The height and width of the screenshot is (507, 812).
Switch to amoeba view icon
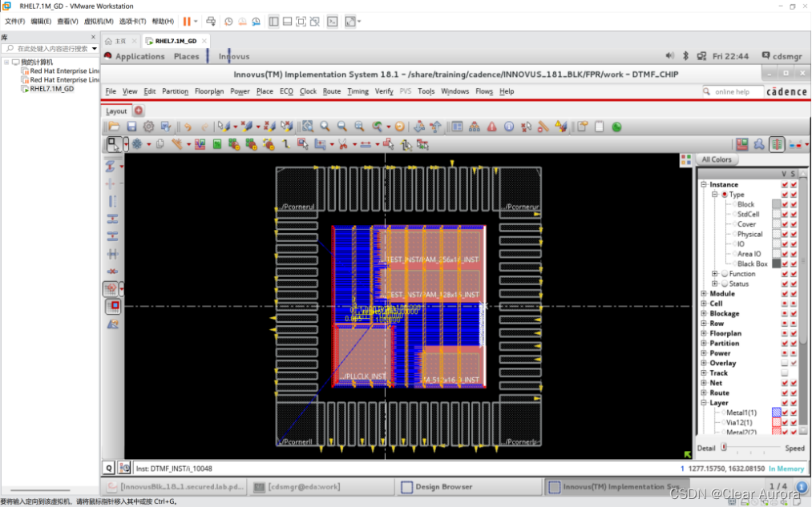click(x=759, y=144)
